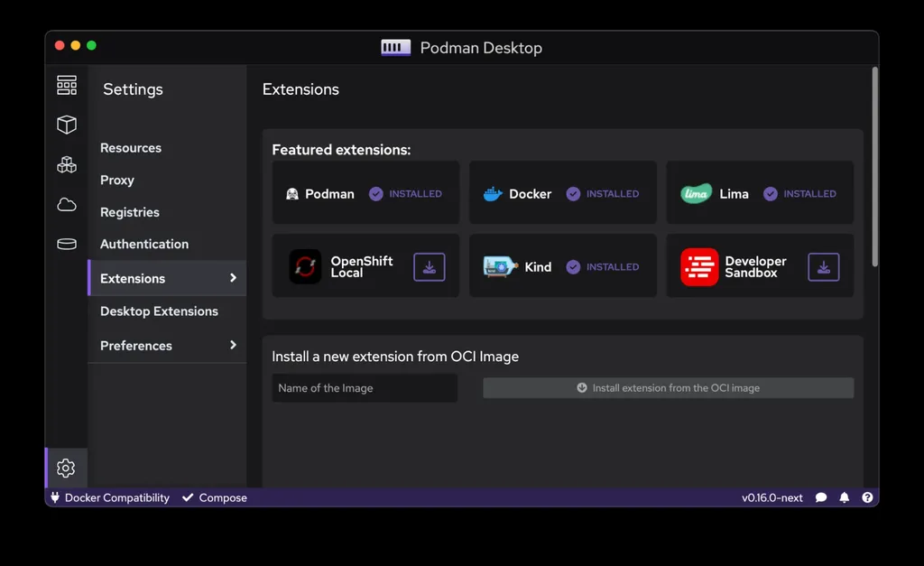Open Registries settings page

130,212
